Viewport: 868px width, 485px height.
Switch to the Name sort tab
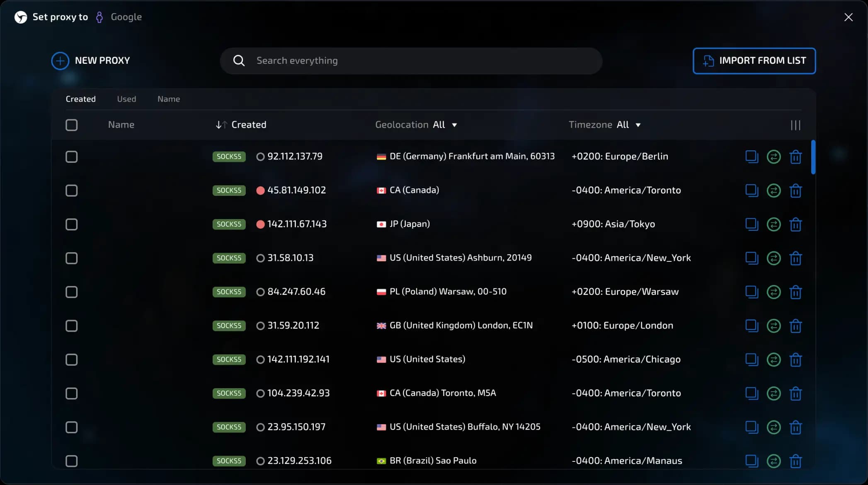click(x=168, y=99)
